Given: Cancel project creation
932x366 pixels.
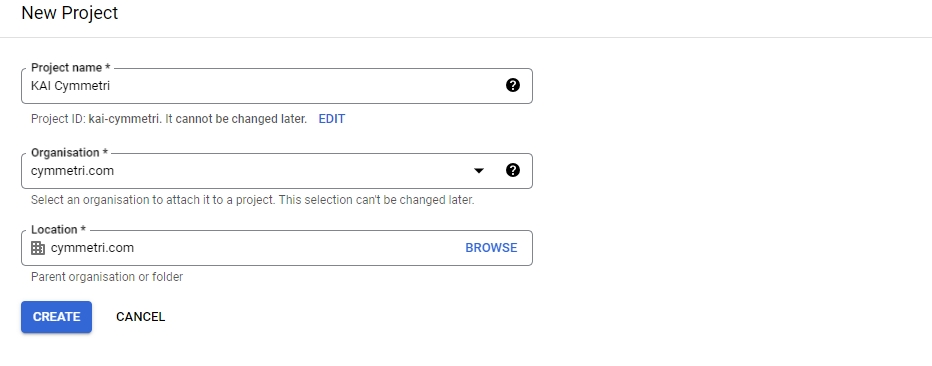Looking at the screenshot, I should click(140, 317).
